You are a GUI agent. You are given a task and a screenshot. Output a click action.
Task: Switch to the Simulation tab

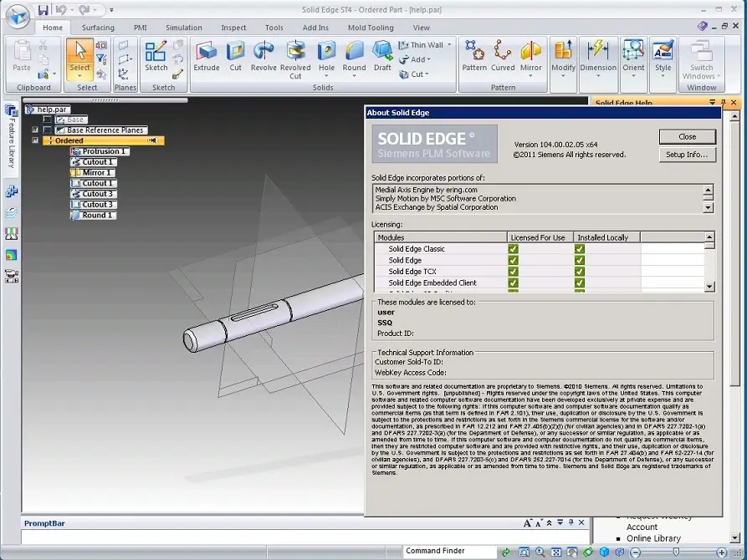click(184, 28)
